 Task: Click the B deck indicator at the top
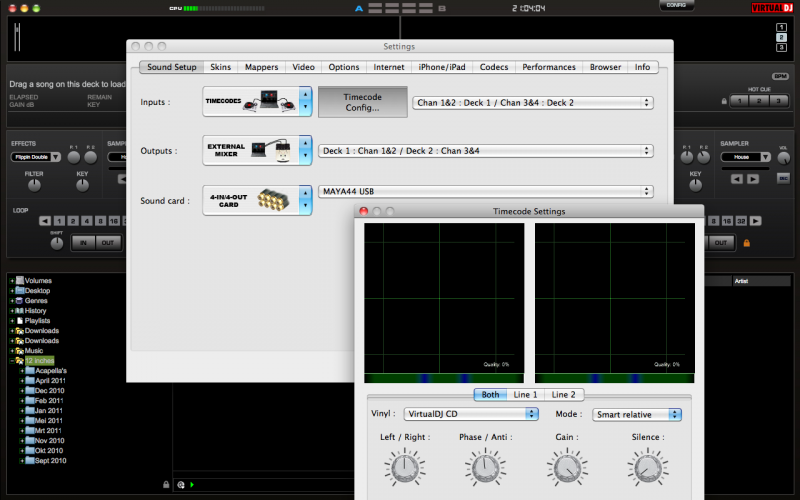click(442, 8)
